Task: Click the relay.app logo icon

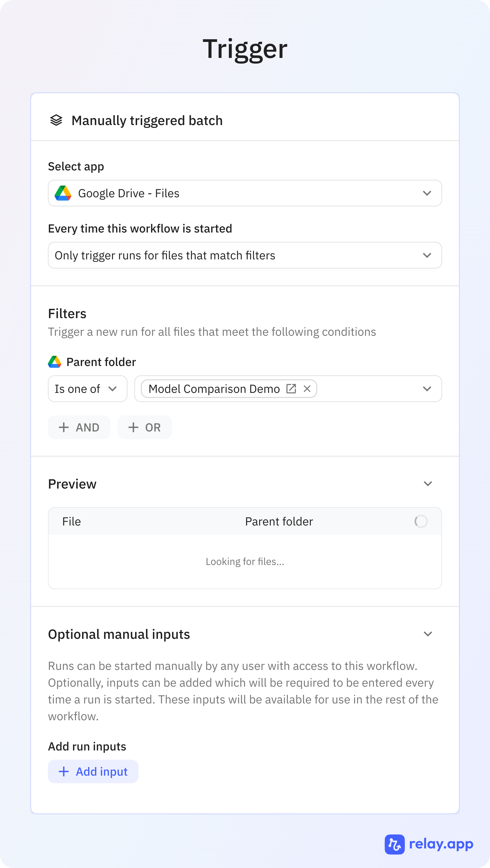Action: [395, 844]
